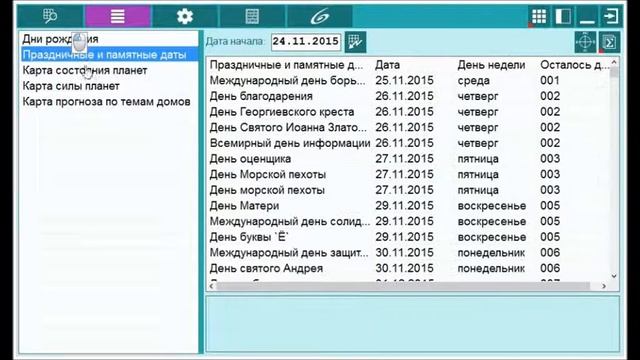
Task: Select row 'День Морской пехоты' with capital М
Action: pos(409,174)
